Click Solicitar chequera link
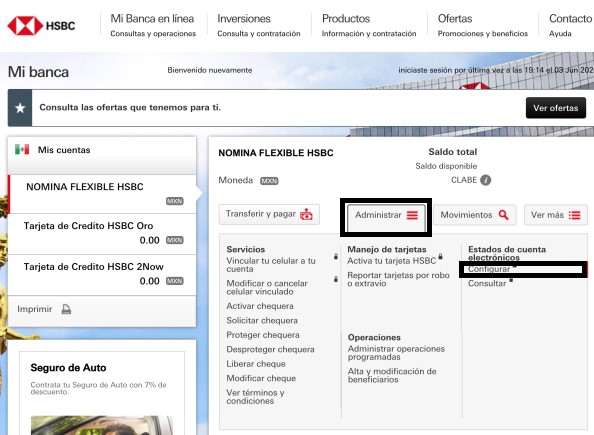Viewport: 594px width, 435px height. tap(262, 321)
